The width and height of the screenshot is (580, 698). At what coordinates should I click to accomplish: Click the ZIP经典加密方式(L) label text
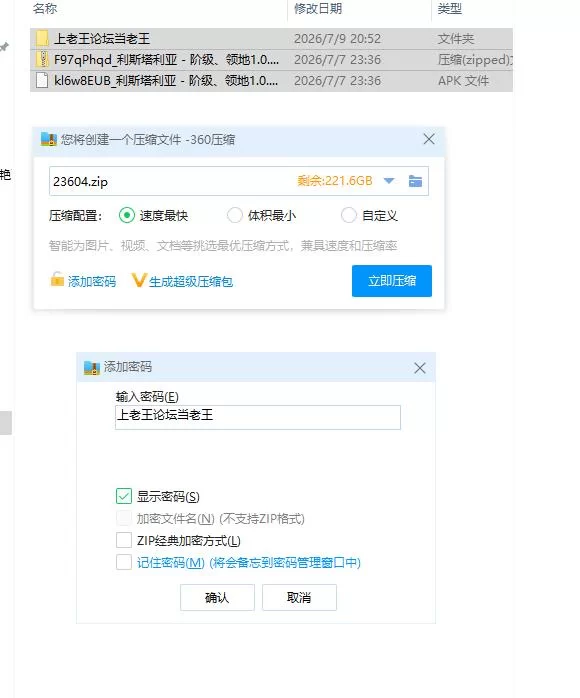point(189,540)
